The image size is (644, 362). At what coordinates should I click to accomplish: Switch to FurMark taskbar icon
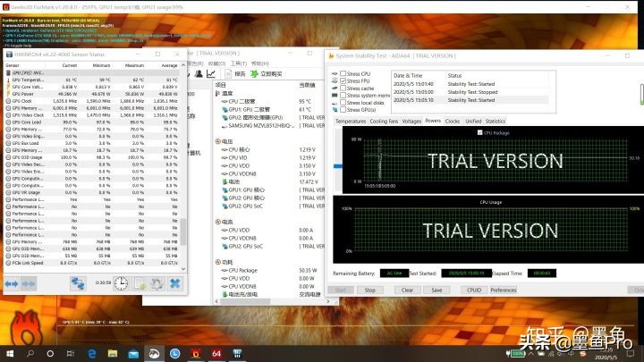[196, 353]
